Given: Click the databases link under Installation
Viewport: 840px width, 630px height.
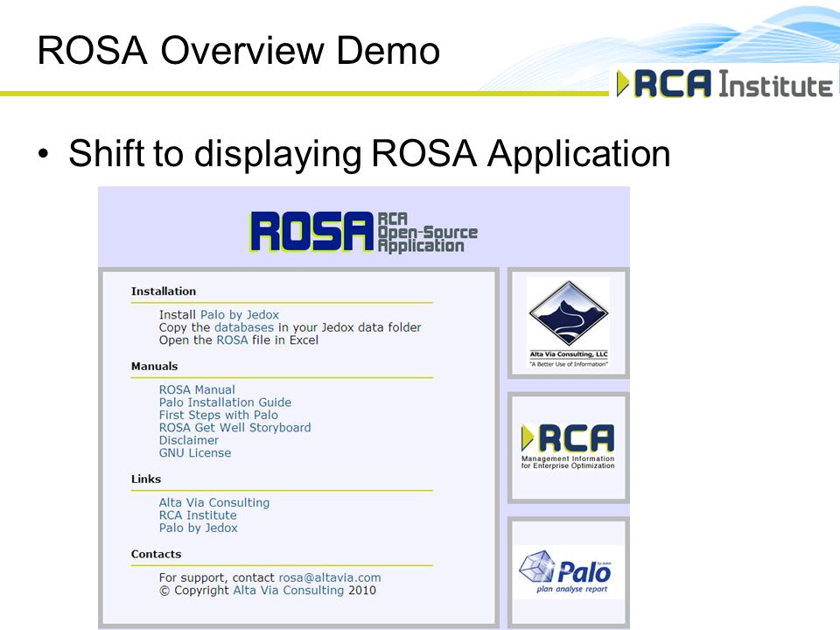Looking at the screenshot, I should pyautogui.click(x=244, y=327).
